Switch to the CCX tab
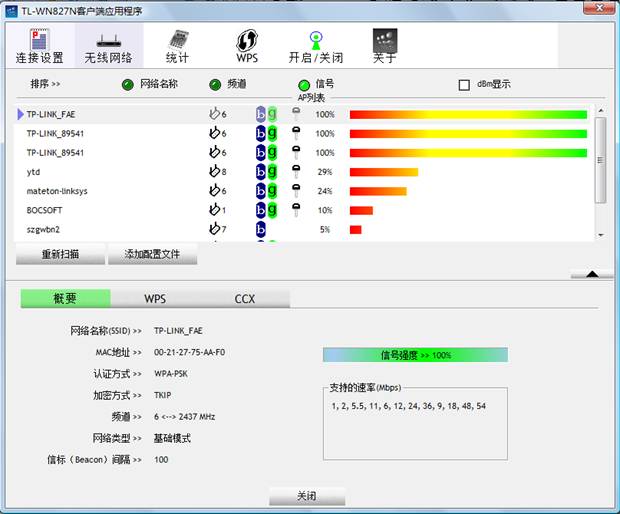The height and width of the screenshot is (514, 620). coord(245,299)
